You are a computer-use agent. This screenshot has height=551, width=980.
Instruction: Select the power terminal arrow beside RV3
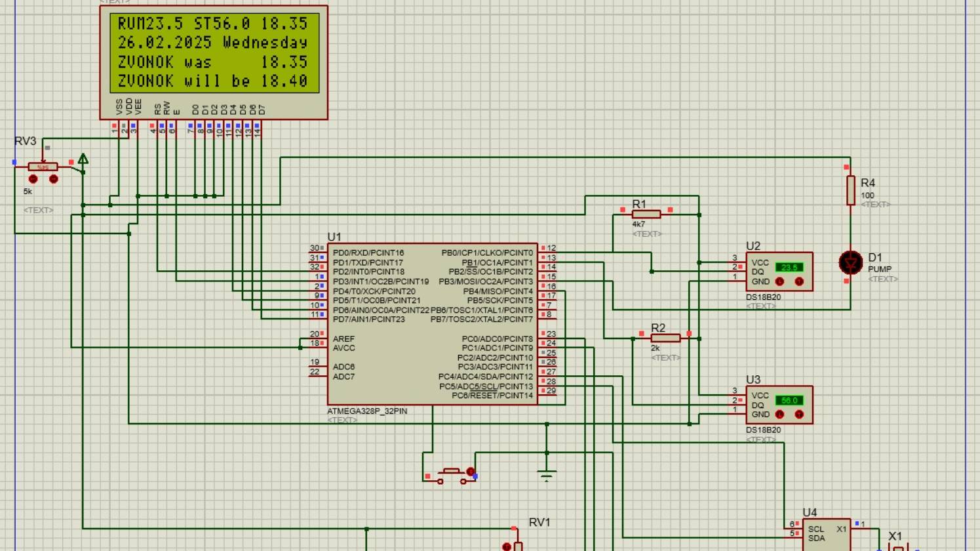tap(83, 159)
